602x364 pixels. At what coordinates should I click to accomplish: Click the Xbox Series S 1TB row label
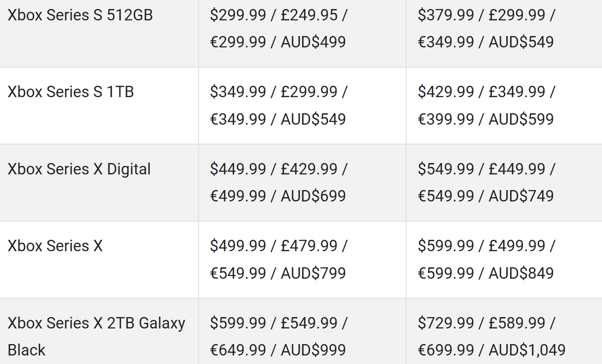[x=71, y=91]
